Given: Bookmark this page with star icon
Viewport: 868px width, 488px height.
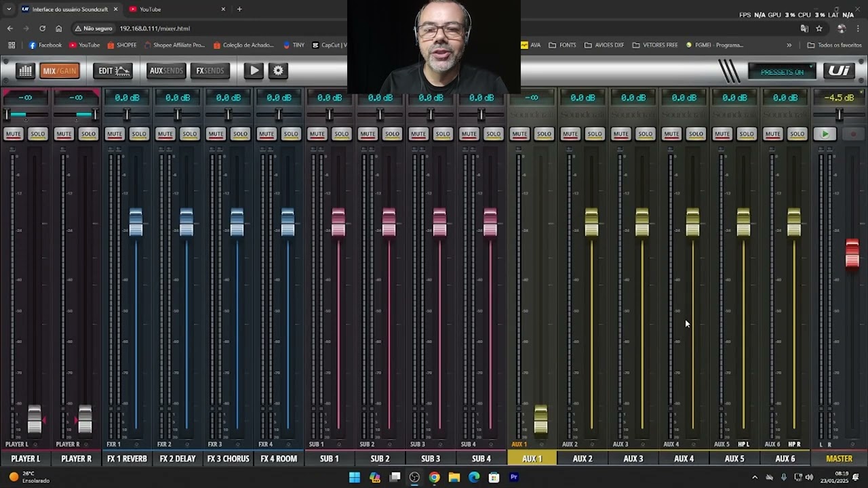Looking at the screenshot, I should click(819, 28).
